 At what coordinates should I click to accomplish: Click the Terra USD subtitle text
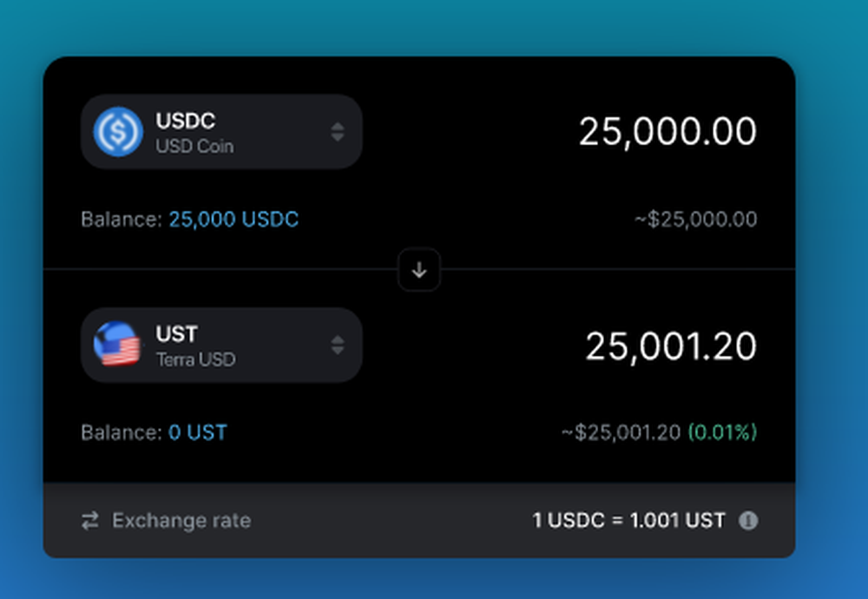[196, 360]
